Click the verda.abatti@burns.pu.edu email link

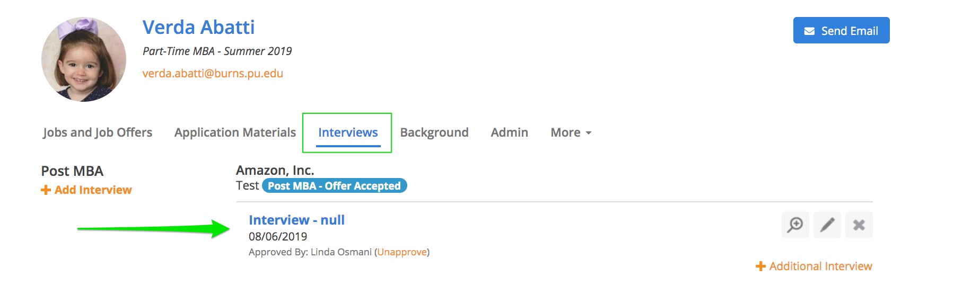(213, 74)
